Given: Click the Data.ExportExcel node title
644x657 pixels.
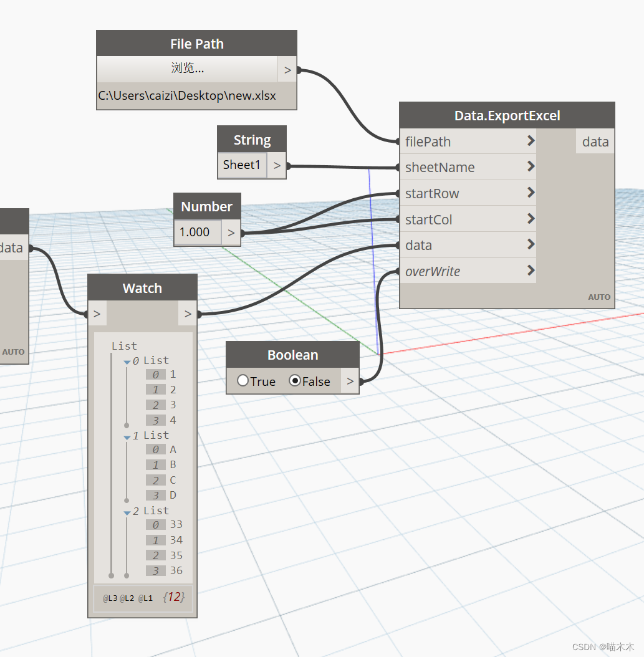Looking at the screenshot, I should pos(507,116).
